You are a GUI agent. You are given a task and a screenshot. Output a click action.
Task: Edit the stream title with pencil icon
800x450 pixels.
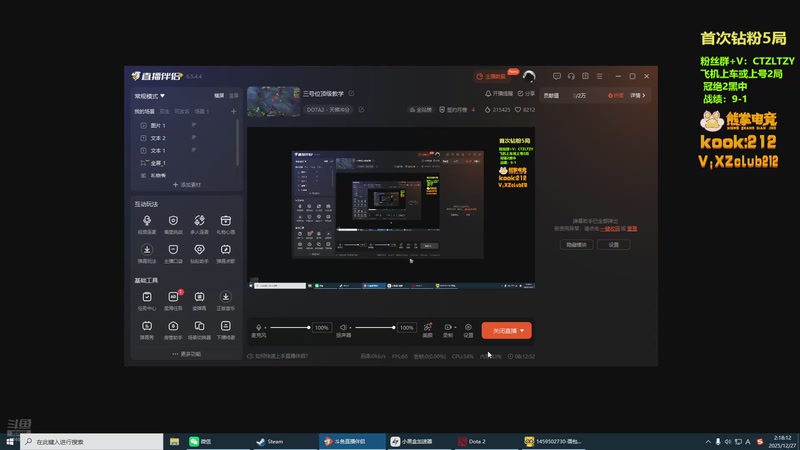(x=351, y=93)
